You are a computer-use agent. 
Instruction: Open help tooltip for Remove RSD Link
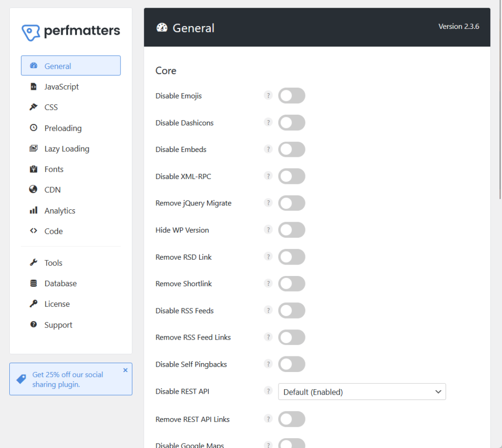[268, 257]
